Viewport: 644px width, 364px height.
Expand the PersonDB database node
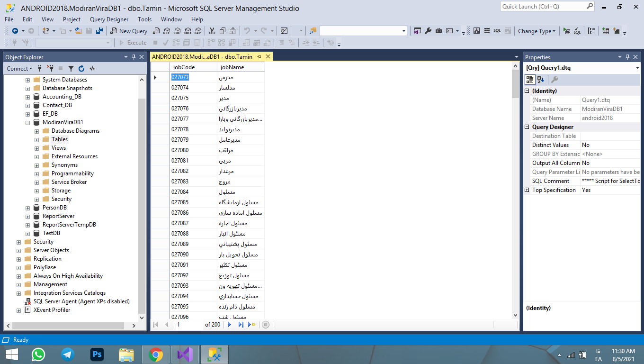click(28, 208)
